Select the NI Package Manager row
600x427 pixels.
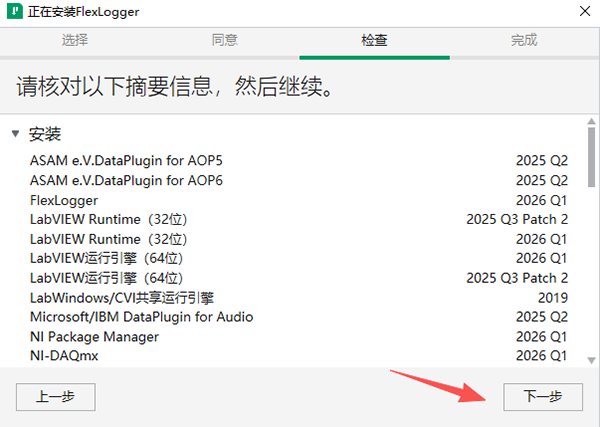(298, 337)
